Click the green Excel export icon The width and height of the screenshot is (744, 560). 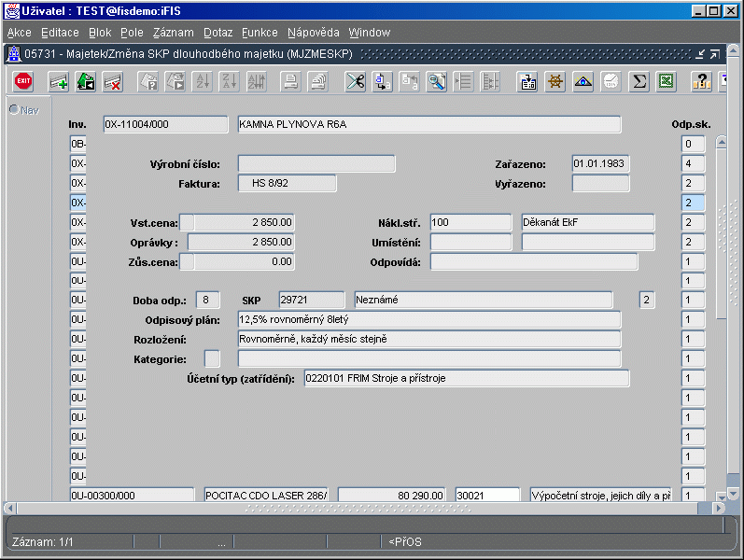(x=666, y=81)
